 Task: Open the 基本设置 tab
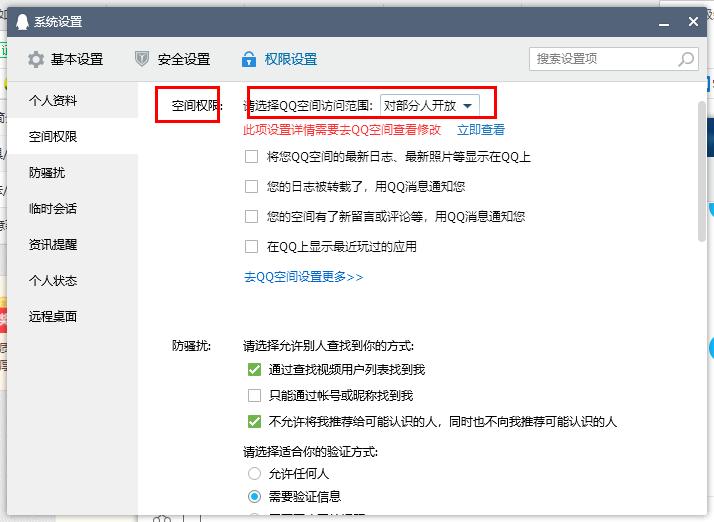[x=66, y=59]
